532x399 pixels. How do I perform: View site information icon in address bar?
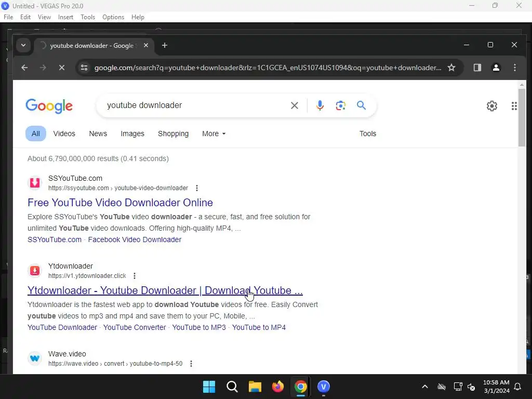84,68
